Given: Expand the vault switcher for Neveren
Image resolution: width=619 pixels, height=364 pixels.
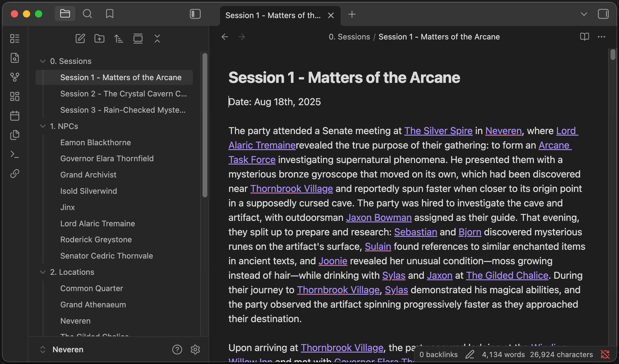Looking at the screenshot, I should 42,350.
